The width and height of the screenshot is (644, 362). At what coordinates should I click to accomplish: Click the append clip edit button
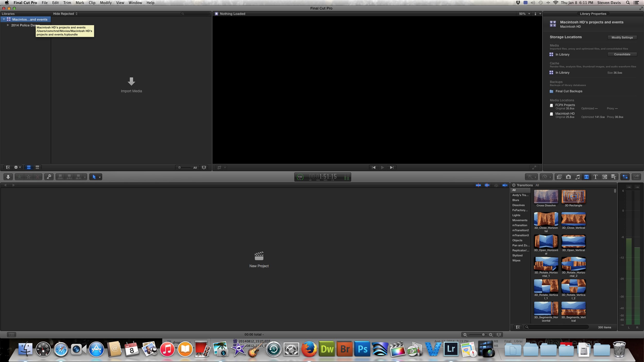[x=78, y=177]
